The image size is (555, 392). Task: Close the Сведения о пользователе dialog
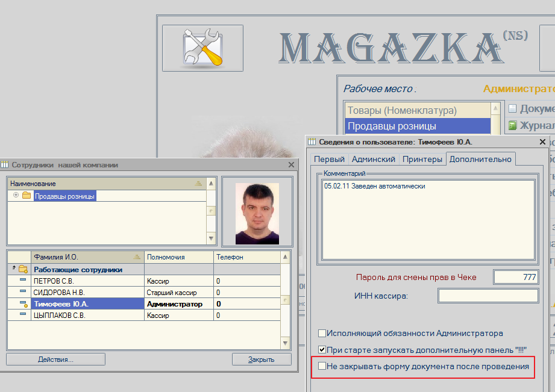pos(542,142)
